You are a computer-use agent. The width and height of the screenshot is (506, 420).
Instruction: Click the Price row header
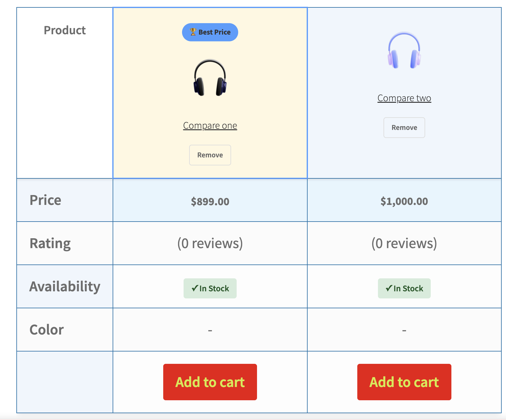click(45, 200)
